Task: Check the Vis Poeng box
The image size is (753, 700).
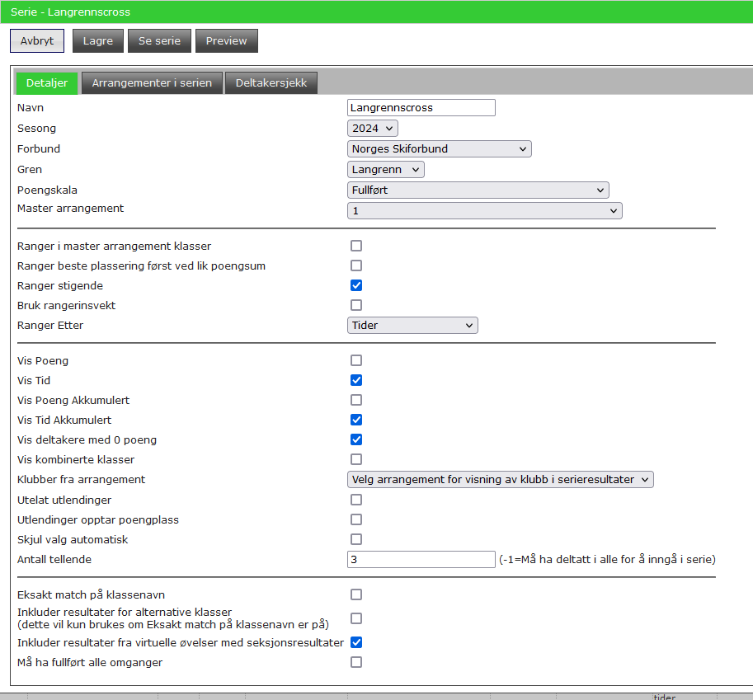Action: (x=356, y=360)
